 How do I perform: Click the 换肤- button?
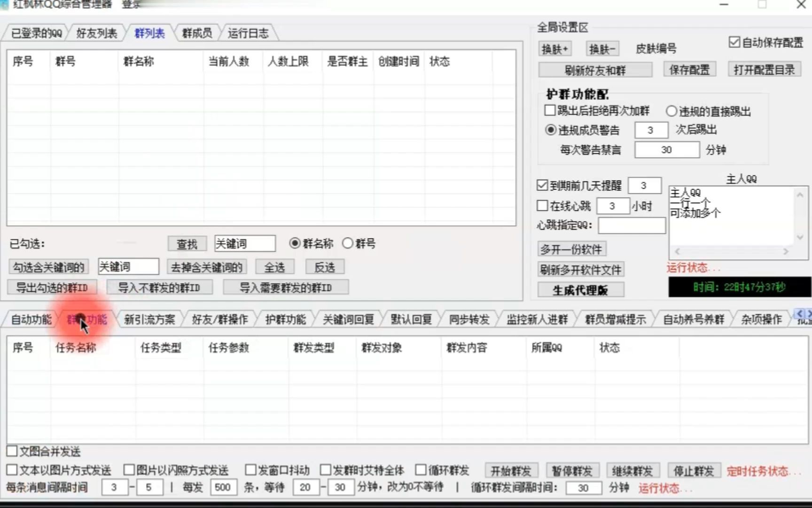[x=602, y=49]
